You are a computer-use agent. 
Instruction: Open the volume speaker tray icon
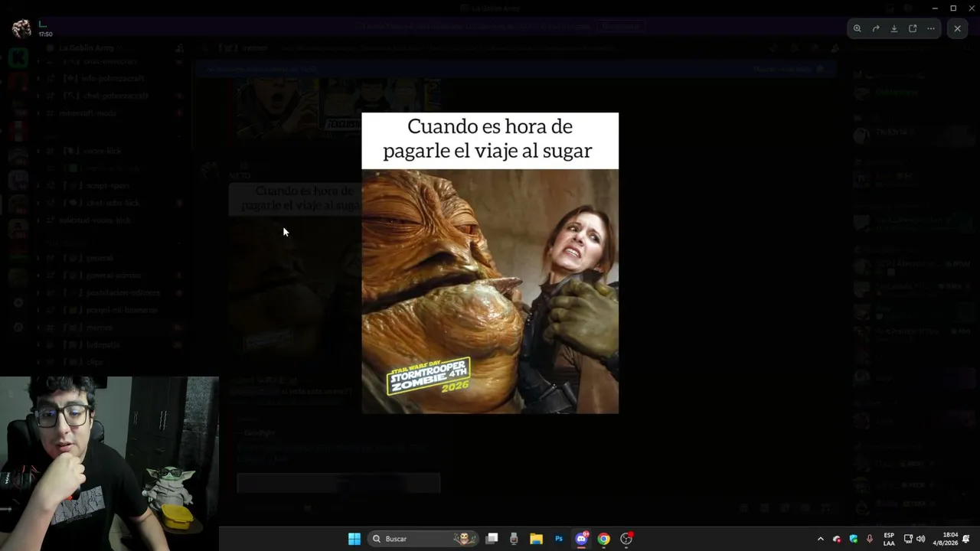pos(920,539)
